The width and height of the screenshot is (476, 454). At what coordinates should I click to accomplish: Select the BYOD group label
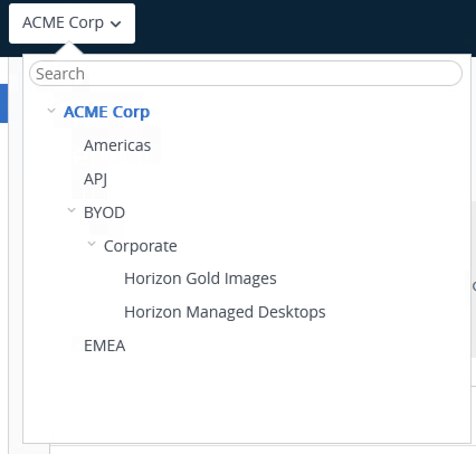tap(104, 212)
